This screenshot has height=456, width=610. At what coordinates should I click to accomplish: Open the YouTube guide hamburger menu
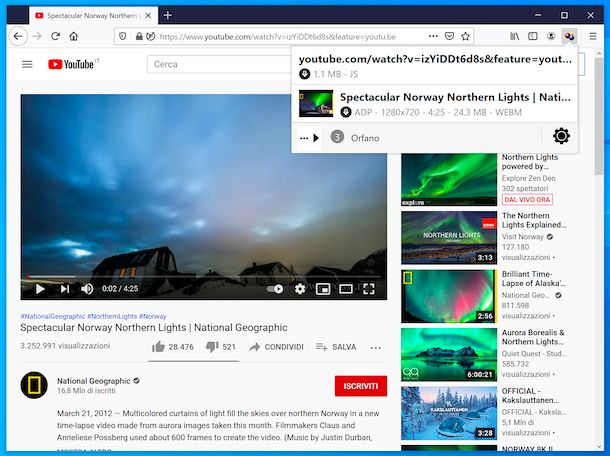point(27,64)
